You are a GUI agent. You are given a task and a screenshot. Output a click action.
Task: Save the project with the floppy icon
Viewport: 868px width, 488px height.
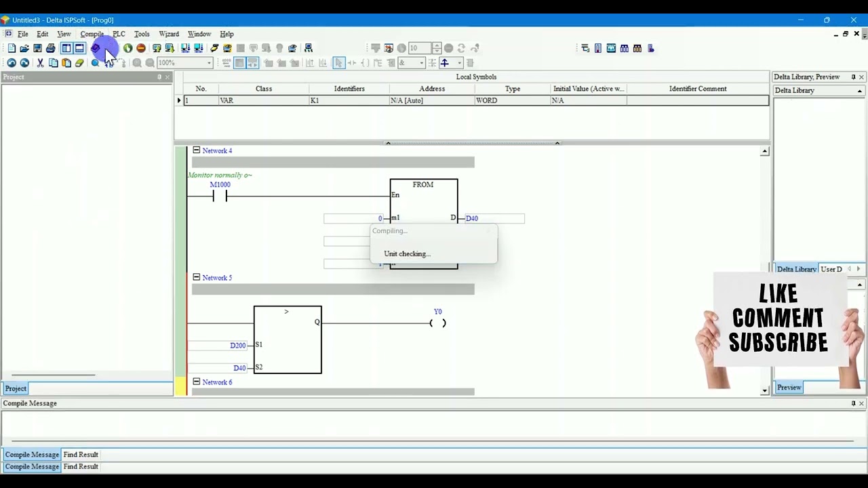tap(37, 48)
